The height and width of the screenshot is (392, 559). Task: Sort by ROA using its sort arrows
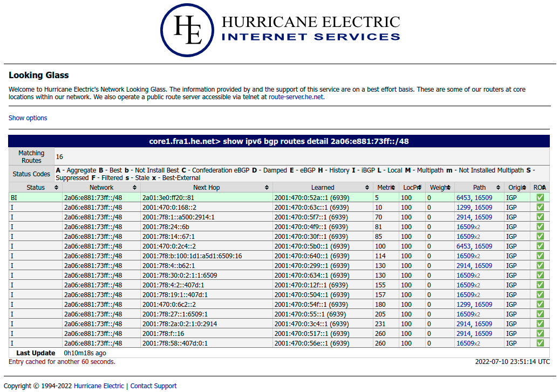[x=544, y=188]
